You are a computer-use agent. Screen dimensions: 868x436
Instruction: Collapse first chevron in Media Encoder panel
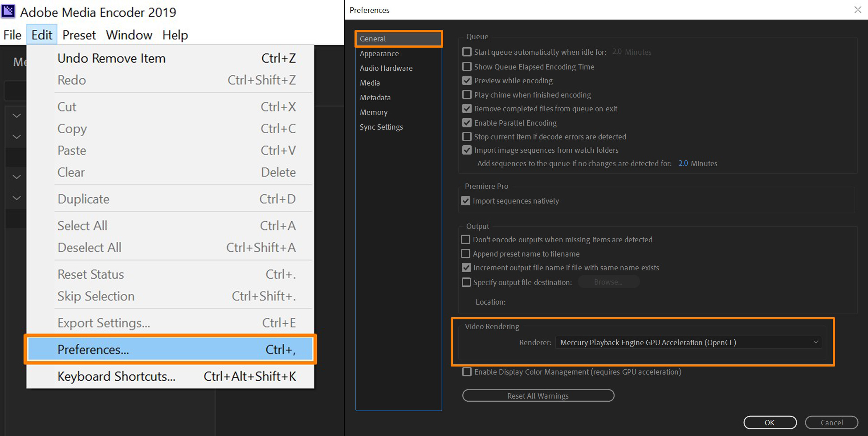pyautogui.click(x=16, y=116)
